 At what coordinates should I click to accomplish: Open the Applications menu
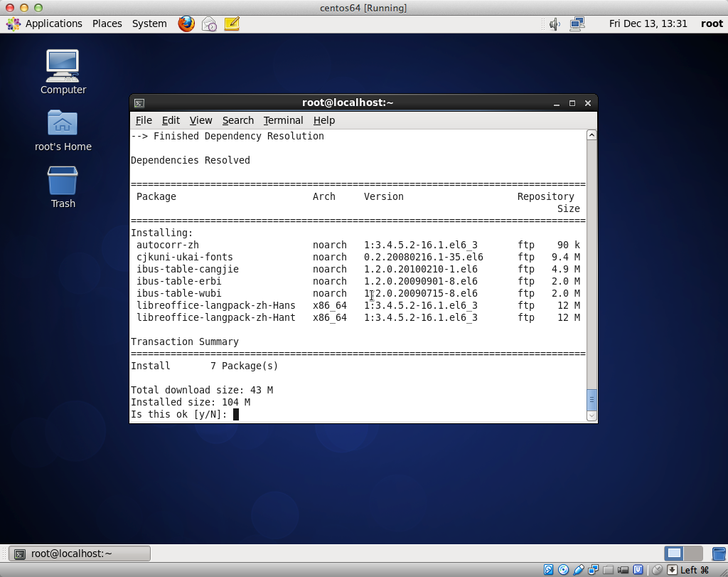53,23
